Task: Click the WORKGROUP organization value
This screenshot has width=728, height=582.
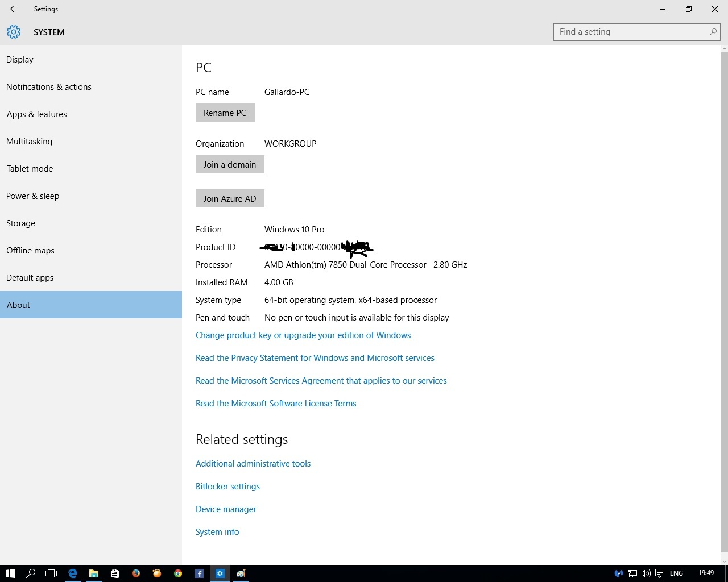Action: (x=290, y=144)
